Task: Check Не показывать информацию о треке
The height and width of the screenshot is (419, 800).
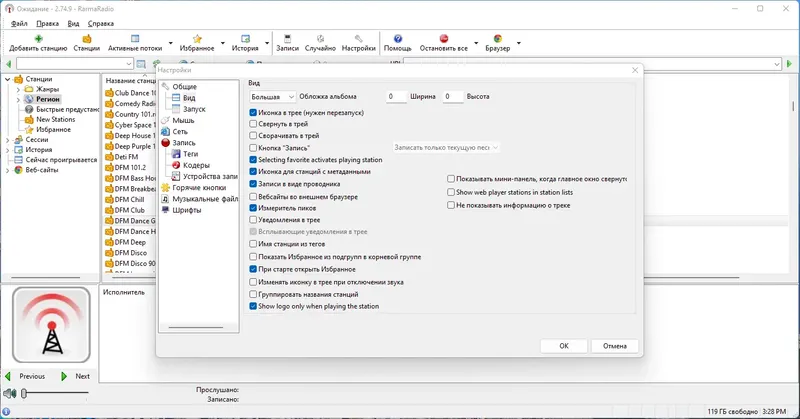Action: pos(451,205)
